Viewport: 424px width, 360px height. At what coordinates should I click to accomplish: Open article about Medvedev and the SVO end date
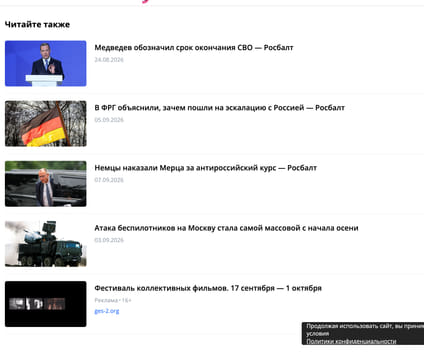[194, 48]
